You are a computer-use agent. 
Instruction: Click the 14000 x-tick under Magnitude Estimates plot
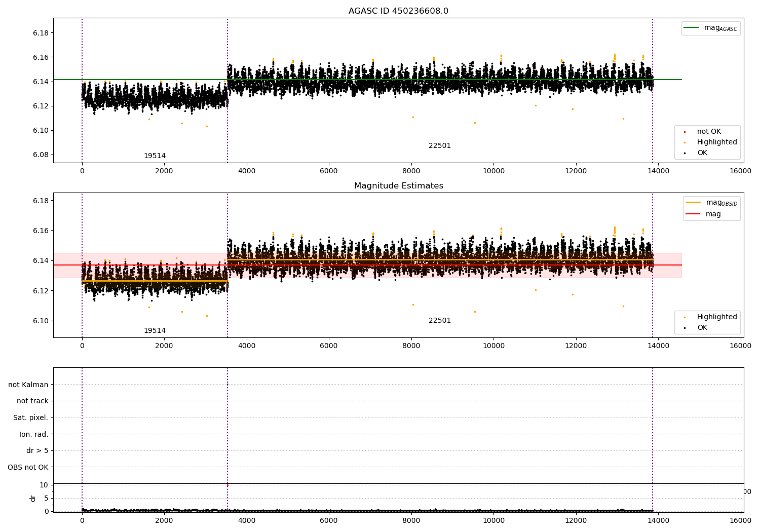point(658,346)
